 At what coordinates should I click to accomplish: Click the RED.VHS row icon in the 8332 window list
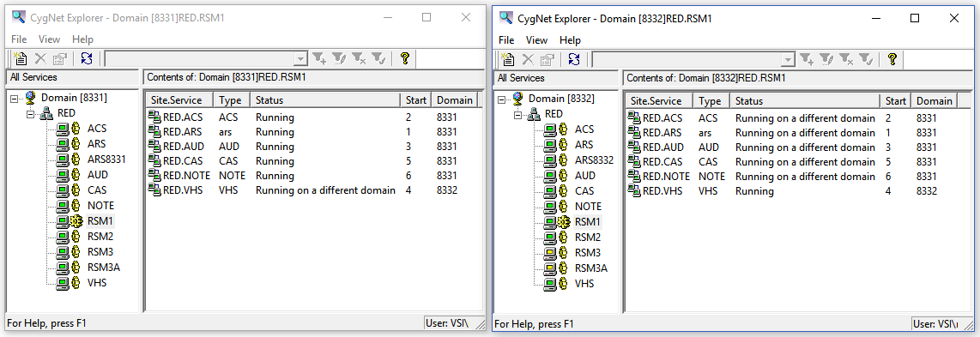(635, 191)
